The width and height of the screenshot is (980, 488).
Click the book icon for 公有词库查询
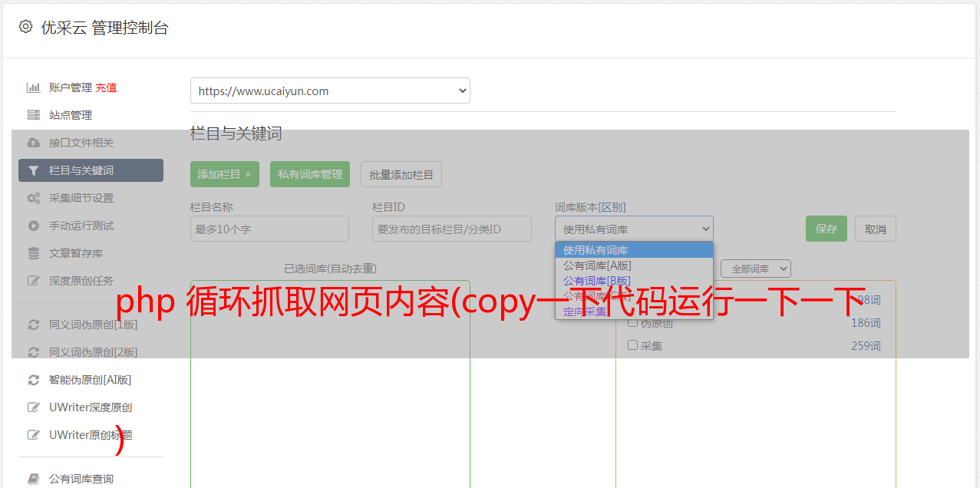point(34,479)
